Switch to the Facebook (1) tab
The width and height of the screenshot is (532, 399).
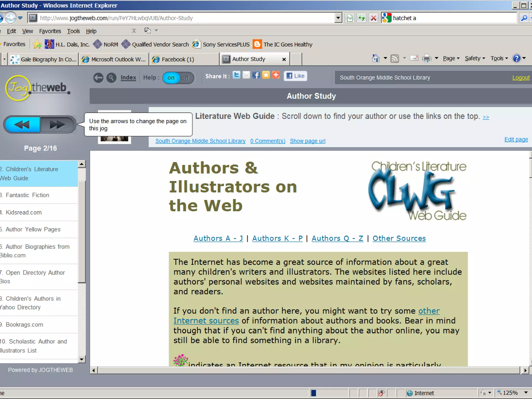click(178, 59)
